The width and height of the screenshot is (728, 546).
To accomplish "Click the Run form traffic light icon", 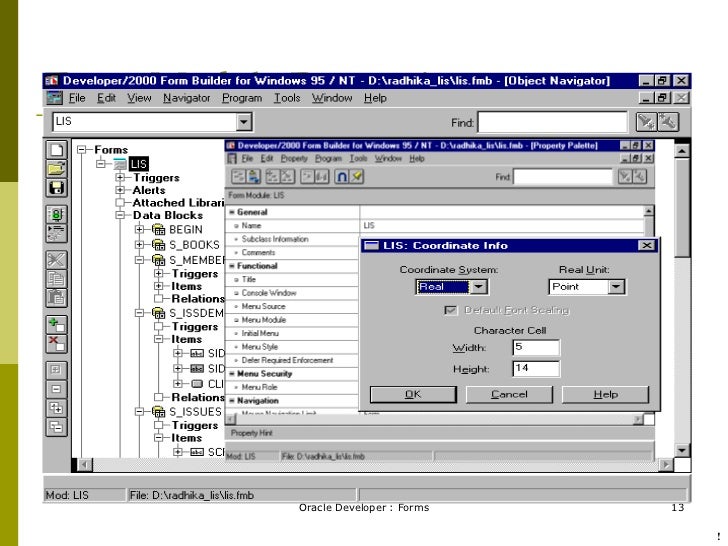I will coord(56,214).
